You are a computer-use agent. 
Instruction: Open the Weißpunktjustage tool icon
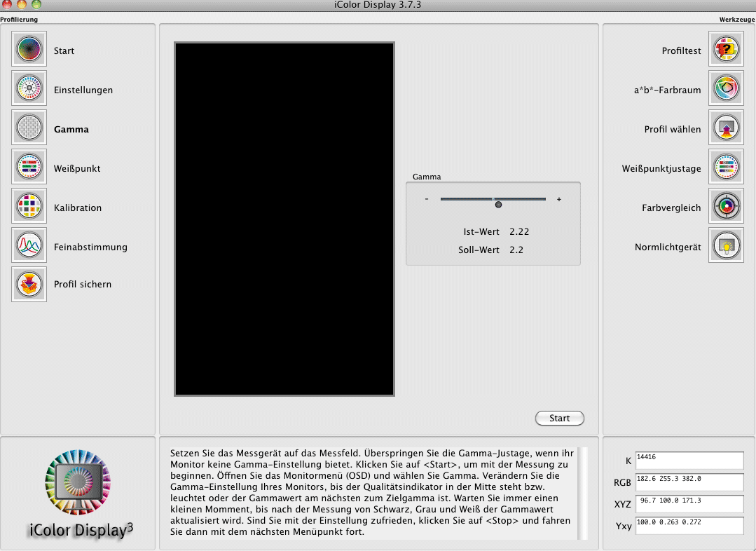[x=726, y=168]
